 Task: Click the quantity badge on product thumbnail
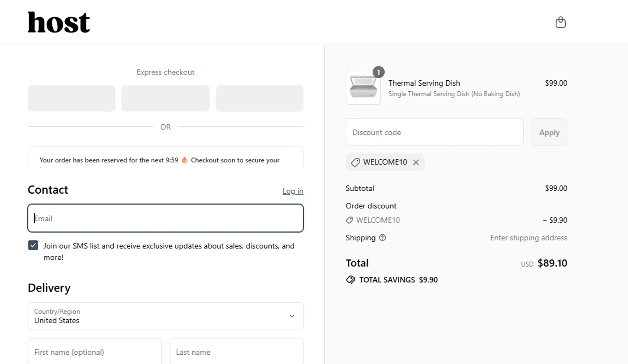tap(378, 72)
